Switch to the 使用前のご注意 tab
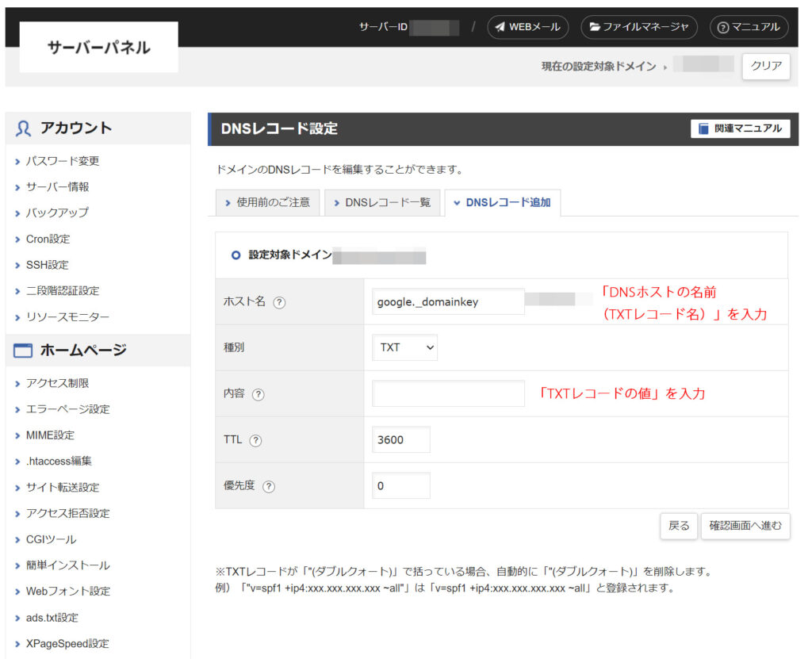812x659 pixels. [266, 202]
